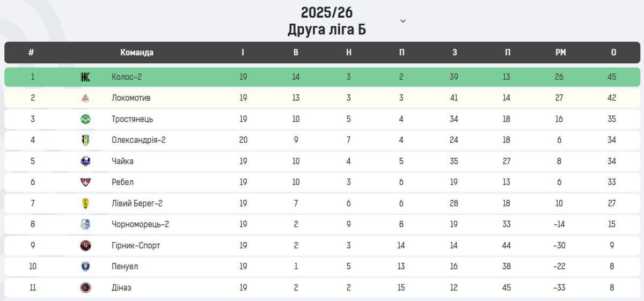This screenshot has height=301, width=644.
Task: Open the Локомотив team name link
Action: point(131,98)
